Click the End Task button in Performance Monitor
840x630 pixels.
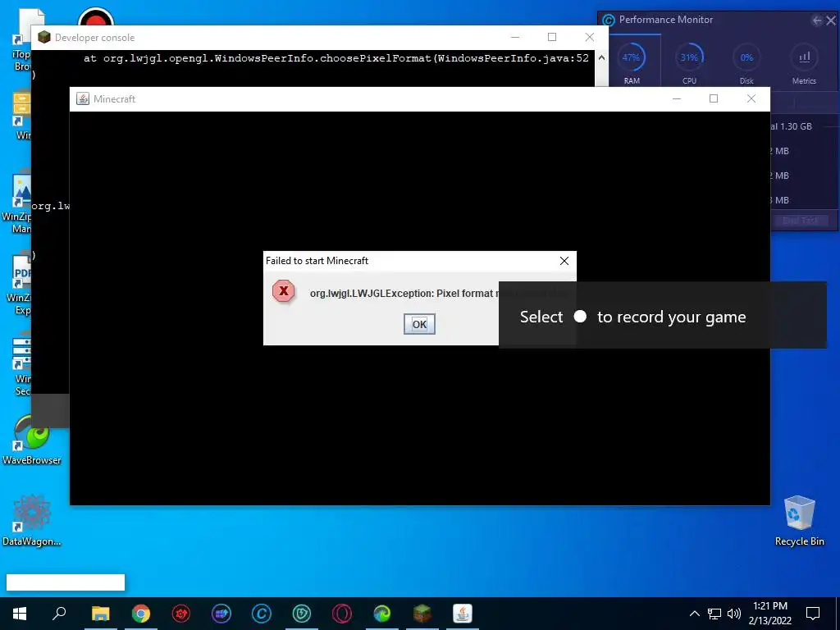click(800, 221)
